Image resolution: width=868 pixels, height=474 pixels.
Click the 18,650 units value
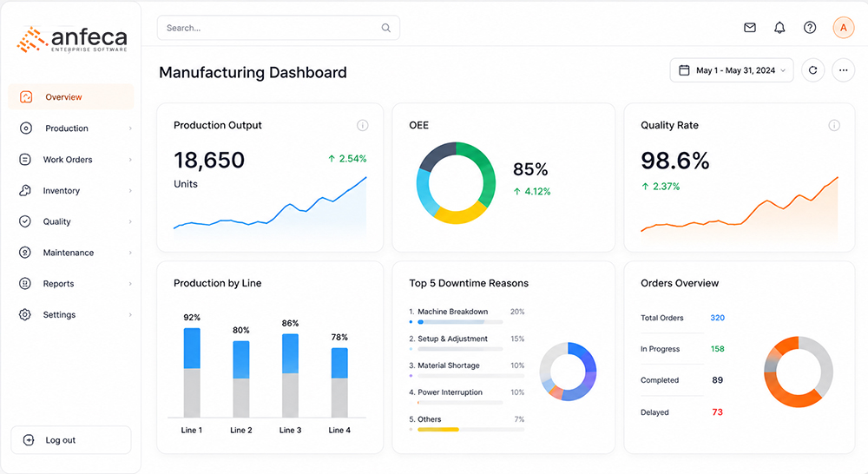pos(209,160)
